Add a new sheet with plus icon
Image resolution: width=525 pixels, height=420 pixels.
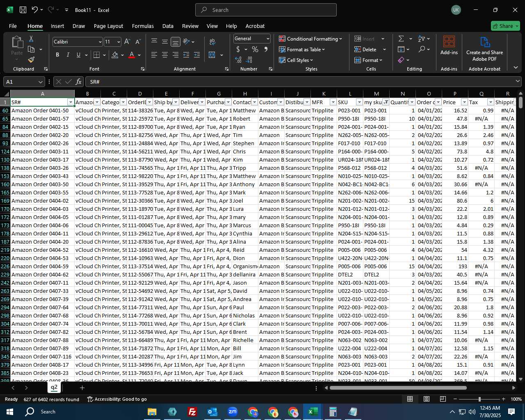[82, 388]
